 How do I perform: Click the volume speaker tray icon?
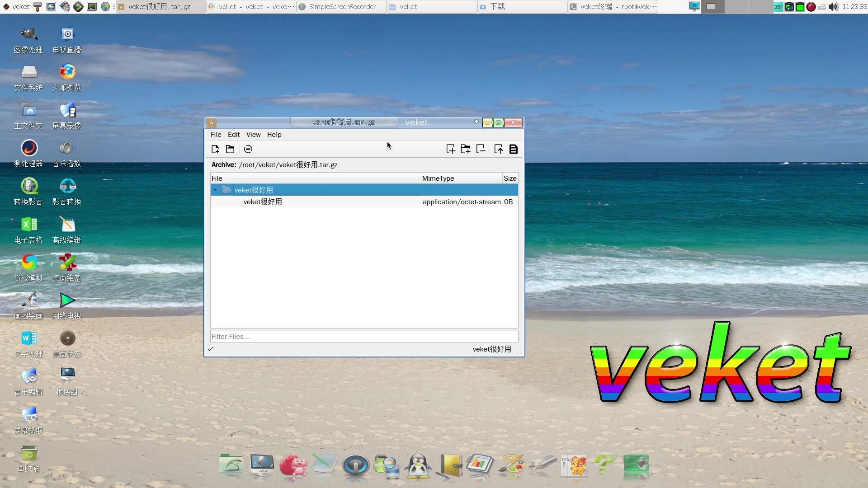point(833,7)
